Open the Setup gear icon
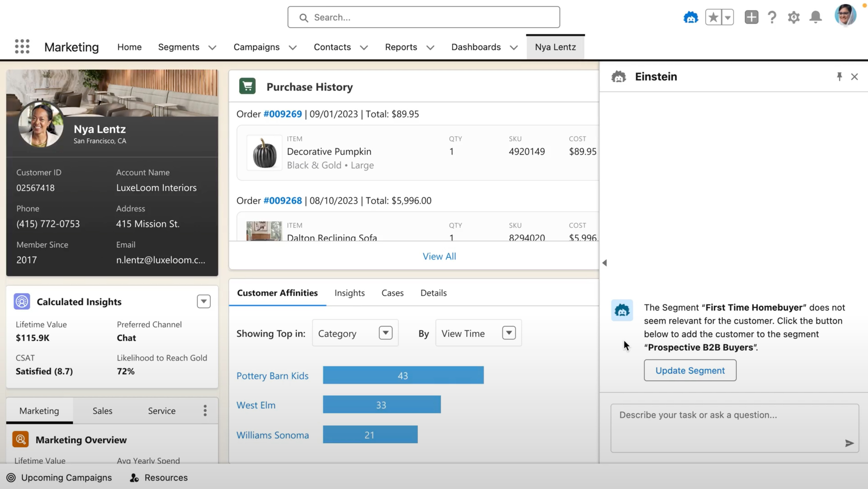The height and width of the screenshot is (489, 868). pos(794,18)
